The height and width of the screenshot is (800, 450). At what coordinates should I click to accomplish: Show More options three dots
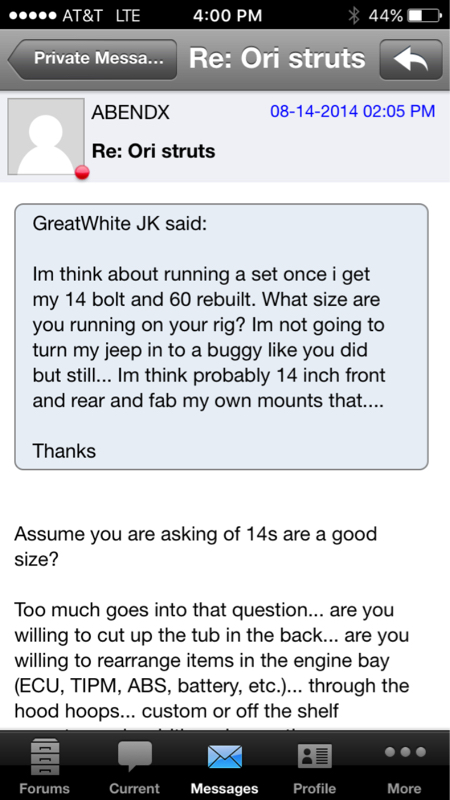[405, 752]
